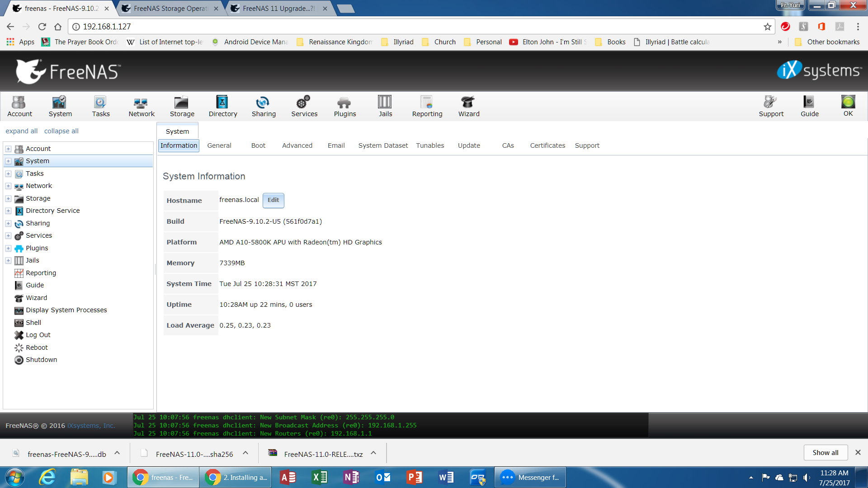Switch to the Update tab

(469, 145)
